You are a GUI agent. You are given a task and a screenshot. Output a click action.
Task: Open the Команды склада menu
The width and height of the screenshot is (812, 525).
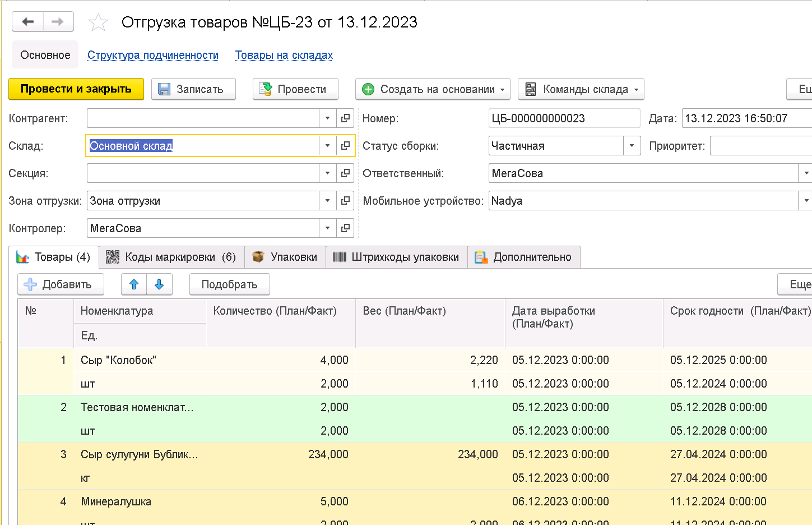click(x=581, y=89)
